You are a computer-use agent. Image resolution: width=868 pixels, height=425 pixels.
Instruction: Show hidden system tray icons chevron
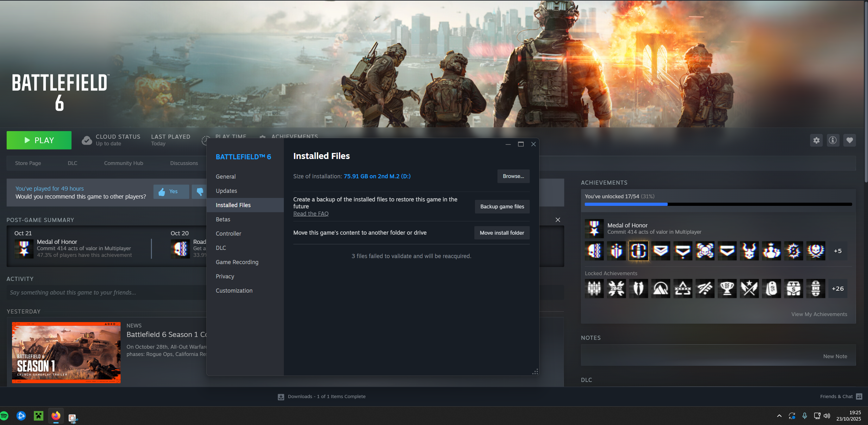pos(779,416)
